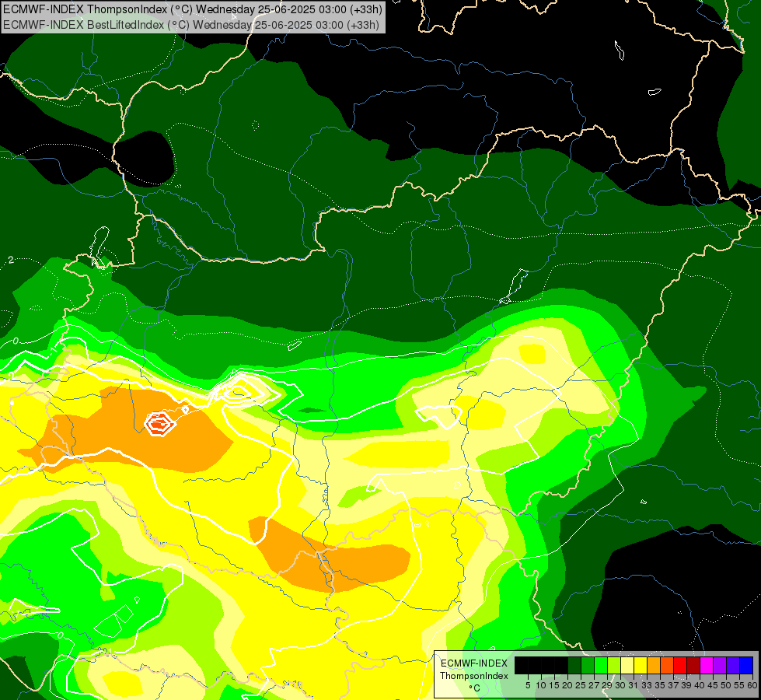Click the red 37–39 legend swatch

pyautogui.click(x=680, y=665)
